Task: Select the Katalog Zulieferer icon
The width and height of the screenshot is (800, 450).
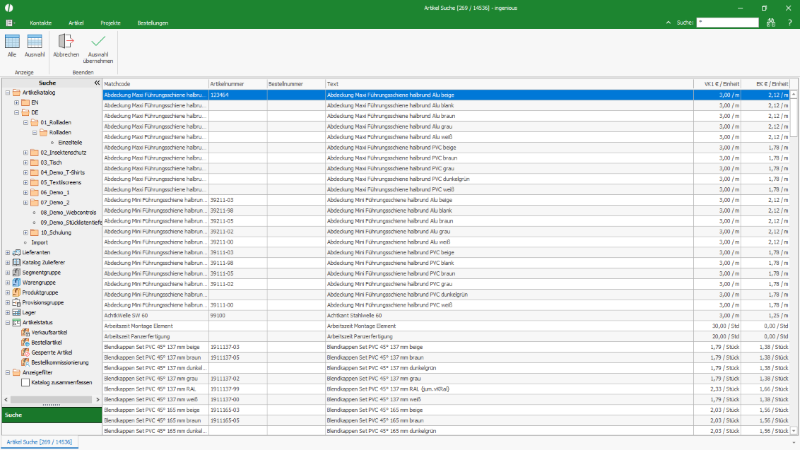Action: (x=16, y=262)
